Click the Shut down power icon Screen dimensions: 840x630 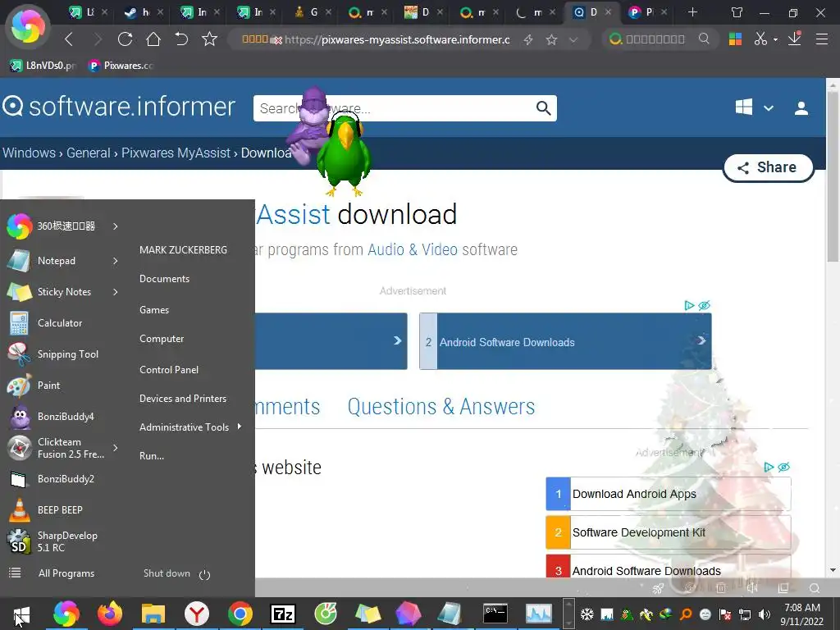pos(204,575)
